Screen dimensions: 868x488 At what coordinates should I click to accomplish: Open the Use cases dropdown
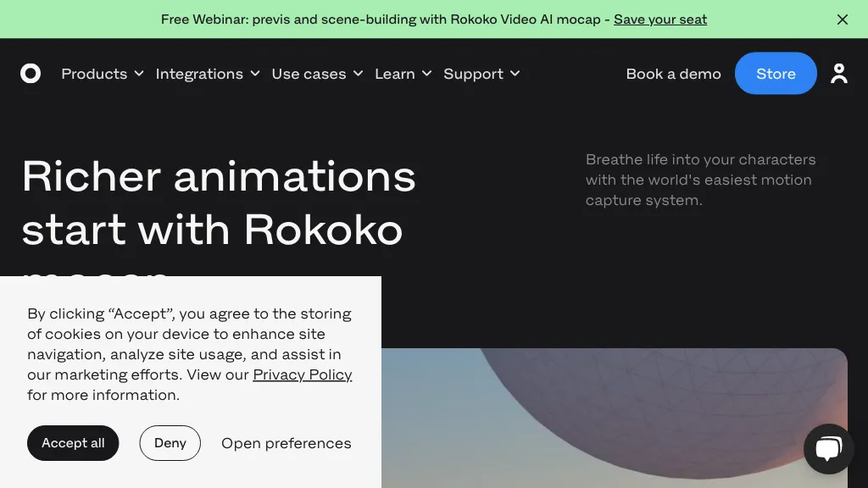tap(317, 74)
